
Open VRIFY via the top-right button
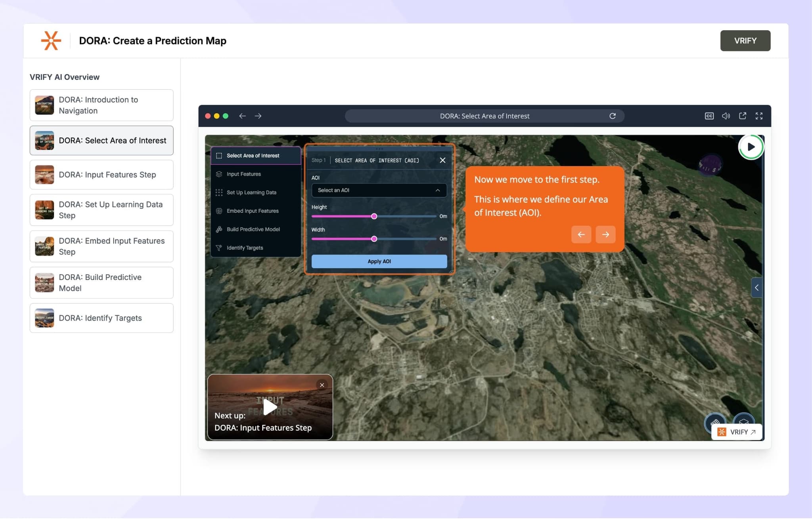745,40
